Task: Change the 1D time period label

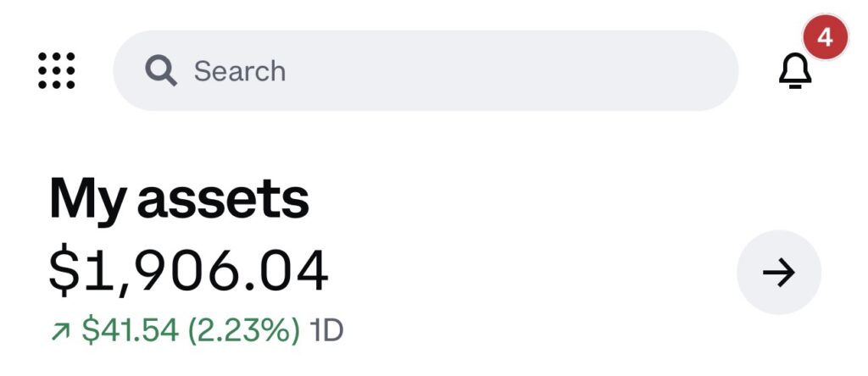Action: [x=326, y=330]
